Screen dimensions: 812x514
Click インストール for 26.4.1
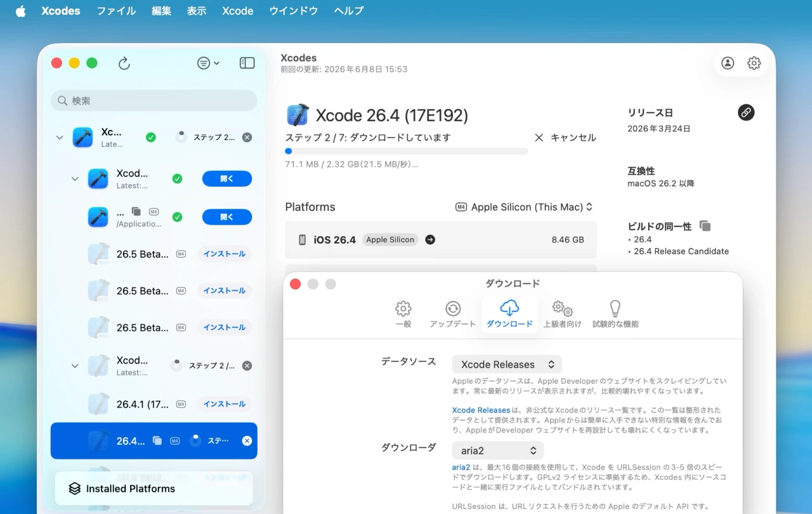click(x=225, y=404)
